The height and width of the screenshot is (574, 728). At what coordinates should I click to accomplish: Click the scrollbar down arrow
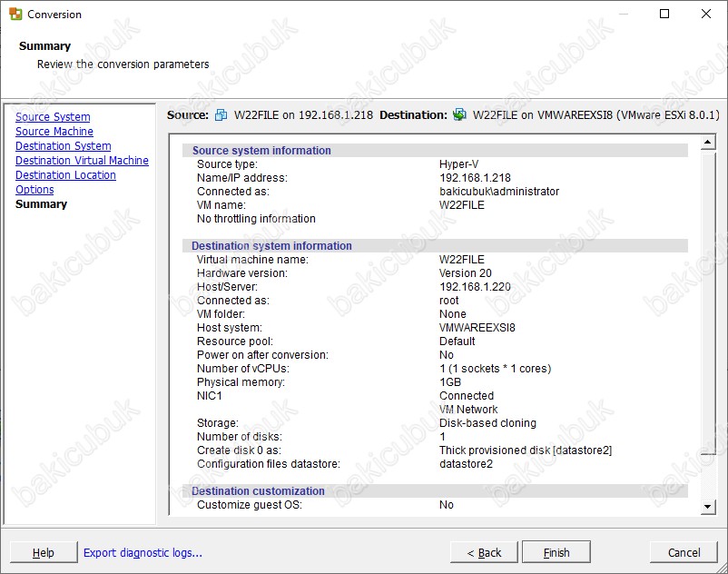[x=707, y=507]
